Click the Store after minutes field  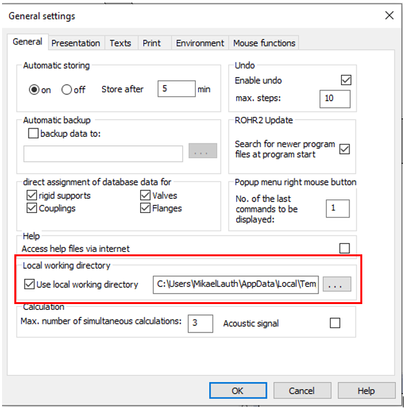[x=176, y=89]
